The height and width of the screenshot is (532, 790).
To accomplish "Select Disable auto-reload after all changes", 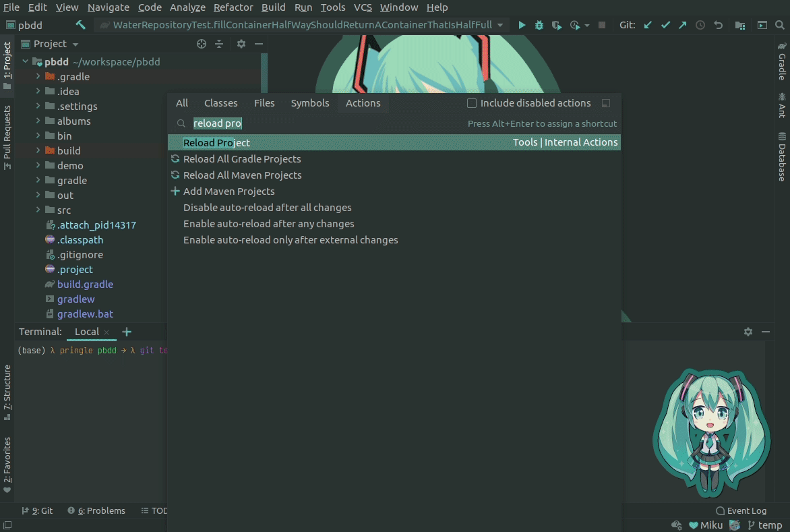I will pyautogui.click(x=394, y=208).
